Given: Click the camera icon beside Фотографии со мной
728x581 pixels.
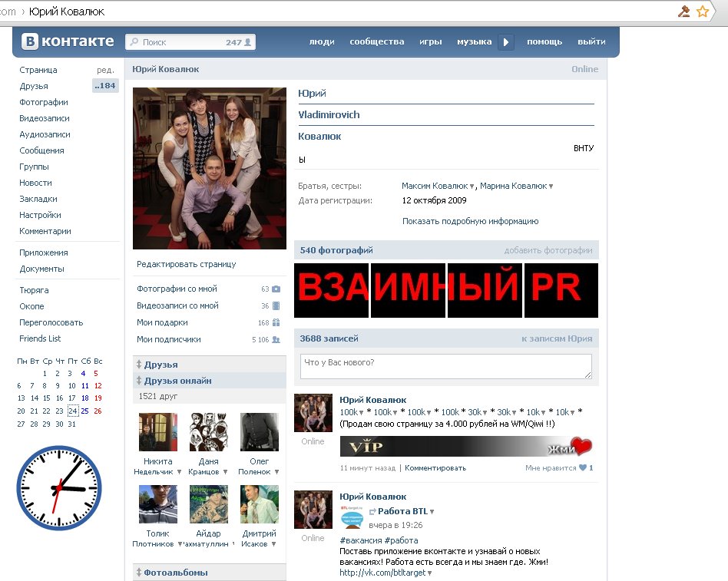Looking at the screenshot, I should click(x=276, y=289).
